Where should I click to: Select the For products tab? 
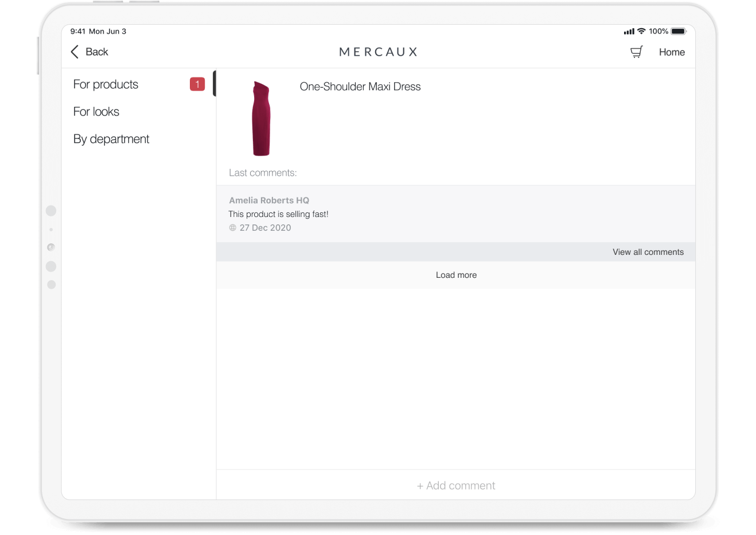[106, 84]
